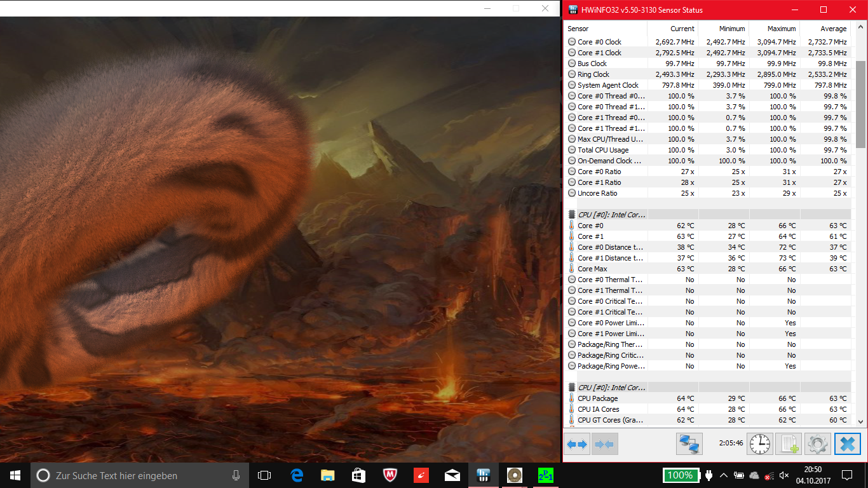The height and width of the screenshot is (488, 868).
Task: Open HWiNFO sensor settings gear
Action: coord(817,444)
